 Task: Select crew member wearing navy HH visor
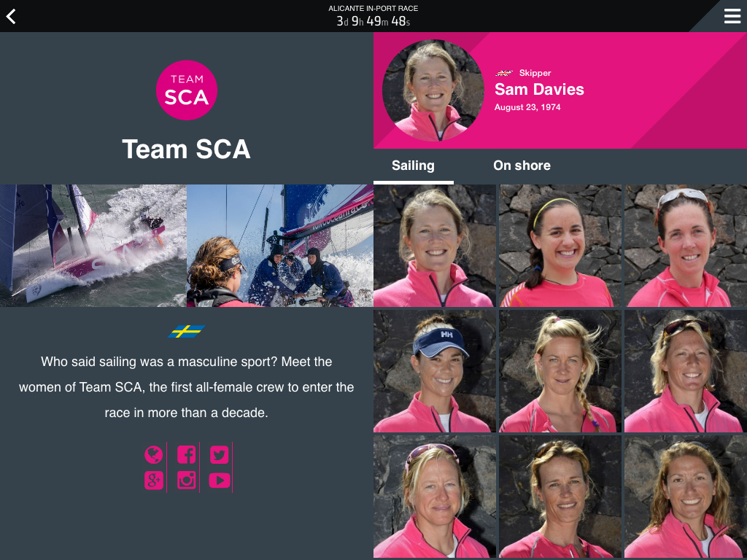(x=435, y=371)
